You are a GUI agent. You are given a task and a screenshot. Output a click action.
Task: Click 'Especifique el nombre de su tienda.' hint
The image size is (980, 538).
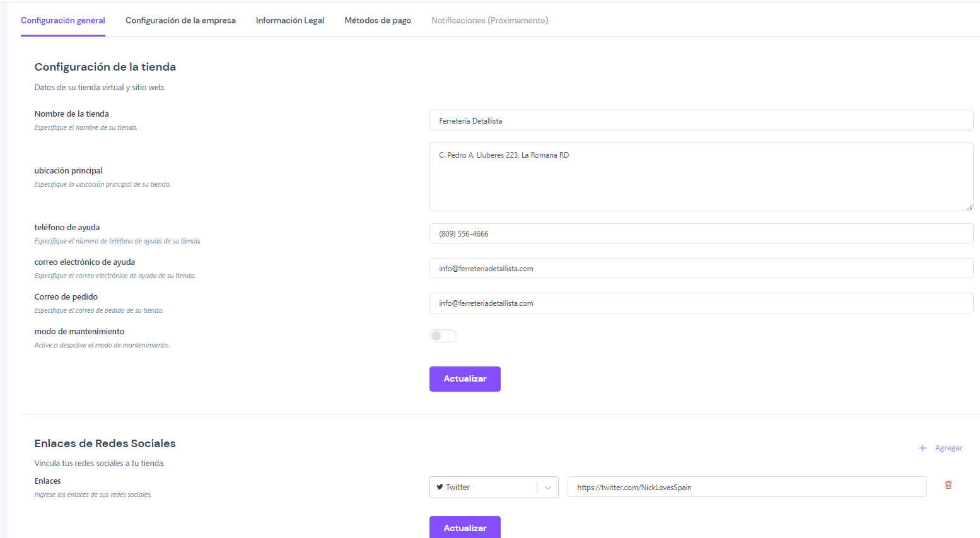(86, 127)
